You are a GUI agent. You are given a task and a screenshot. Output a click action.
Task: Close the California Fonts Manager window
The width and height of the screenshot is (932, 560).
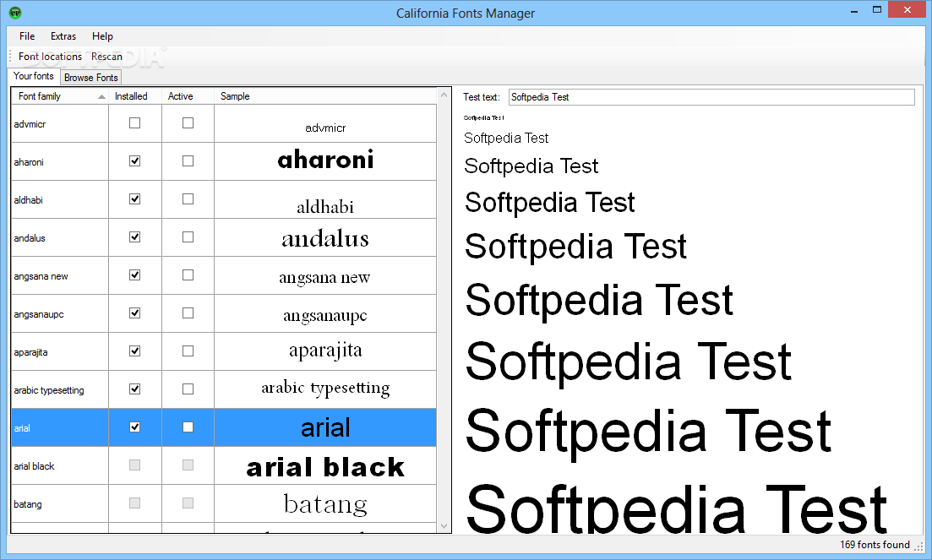[907, 9]
